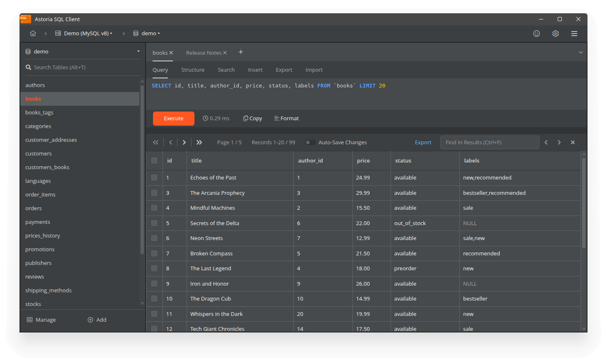The image size is (607, 364).
Task: Select row The Arcania Prophecy checkbox
Action: [x=154, y=193]
